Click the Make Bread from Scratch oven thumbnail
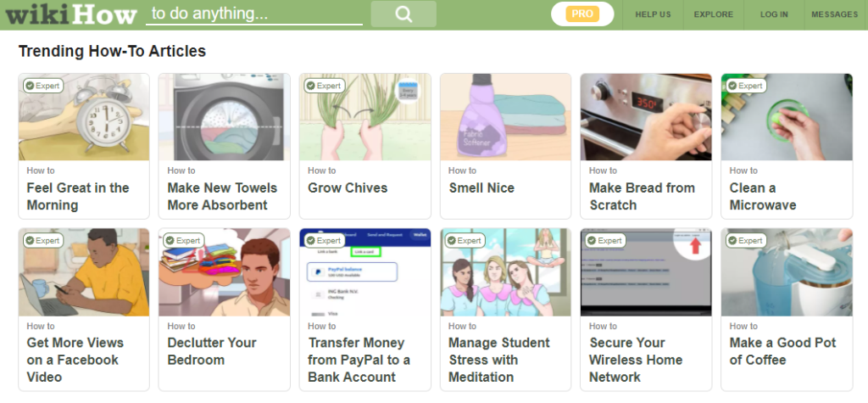 645,117
